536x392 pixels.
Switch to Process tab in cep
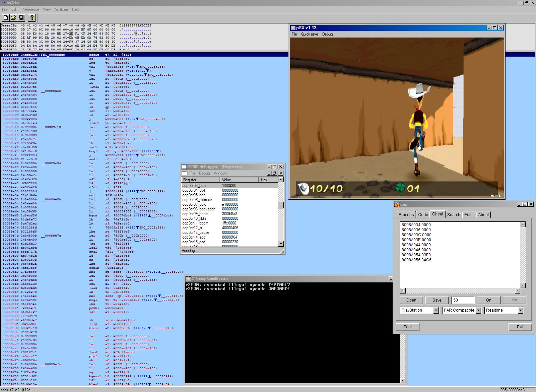(x=406, y=215)
